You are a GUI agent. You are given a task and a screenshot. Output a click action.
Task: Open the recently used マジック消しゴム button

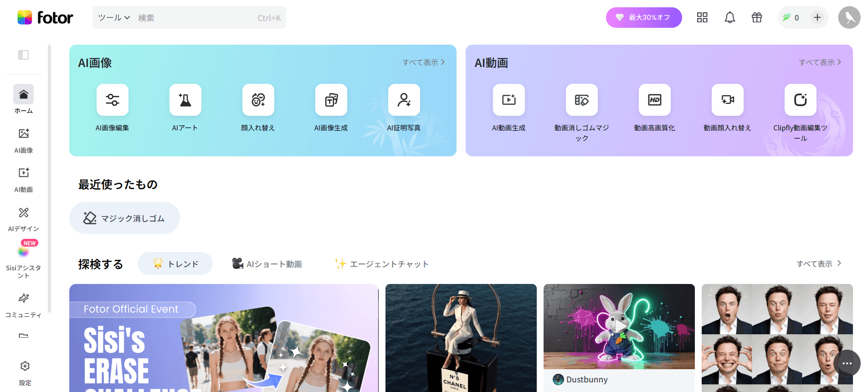[124, 218]
